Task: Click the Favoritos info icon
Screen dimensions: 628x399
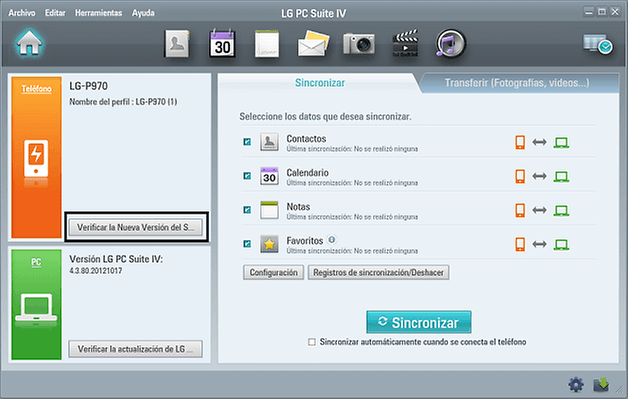Action: click(332, 240)
